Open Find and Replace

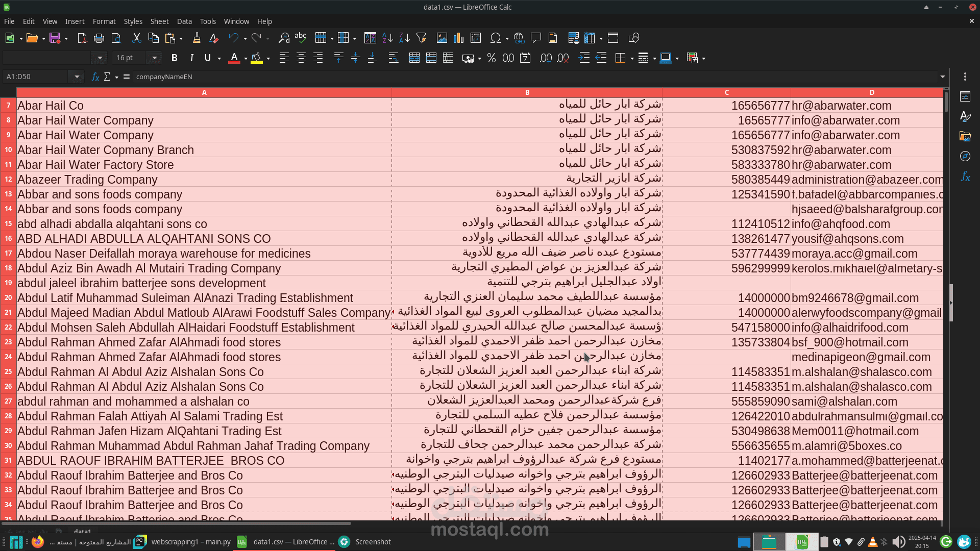pos(284,38)
